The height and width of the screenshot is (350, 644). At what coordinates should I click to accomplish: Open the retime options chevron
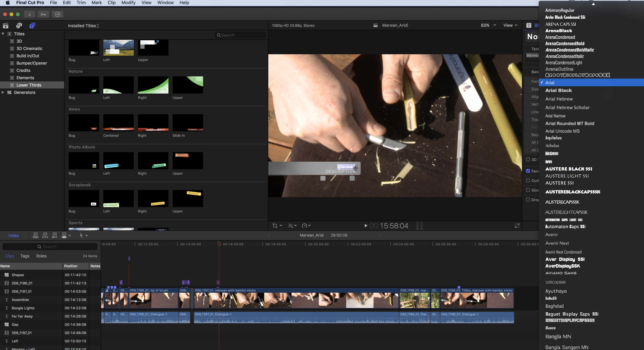pyautogui.click(x=309, y=225)
